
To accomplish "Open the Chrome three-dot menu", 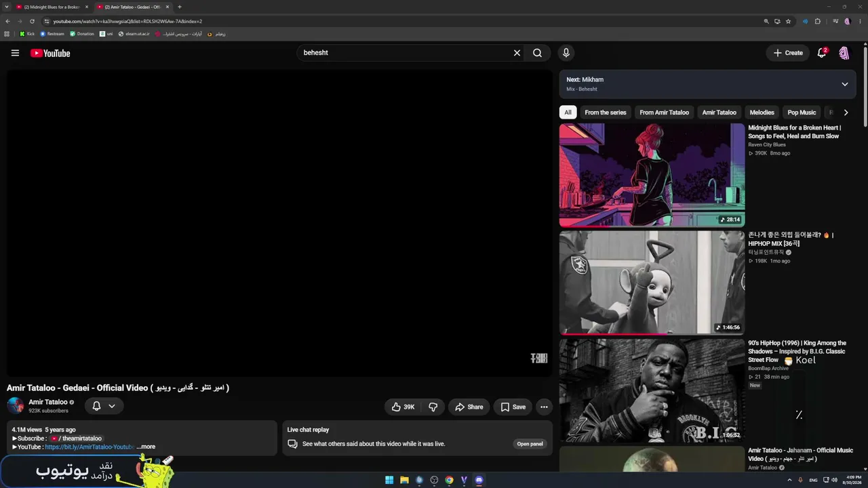I will (860, 21).
